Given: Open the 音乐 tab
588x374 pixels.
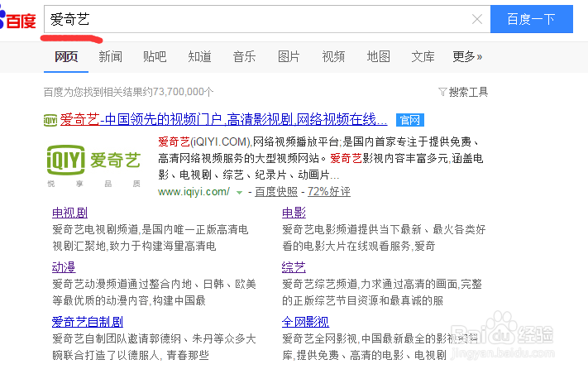Looking at the screenshot, I should [x=244, y=56].
